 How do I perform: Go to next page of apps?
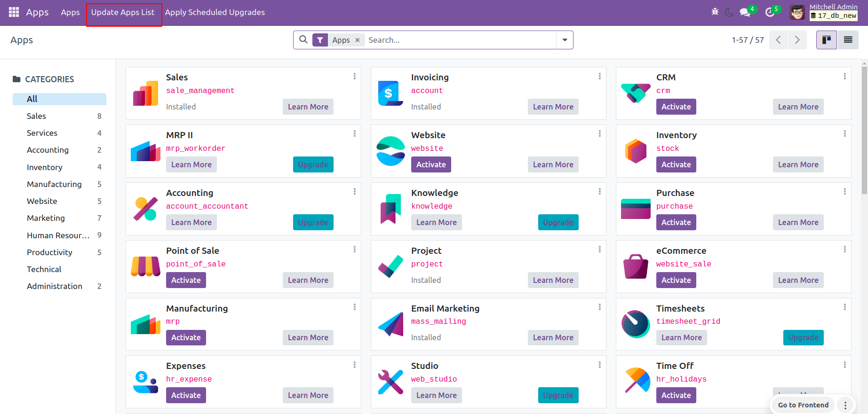(x=797, y=40)
